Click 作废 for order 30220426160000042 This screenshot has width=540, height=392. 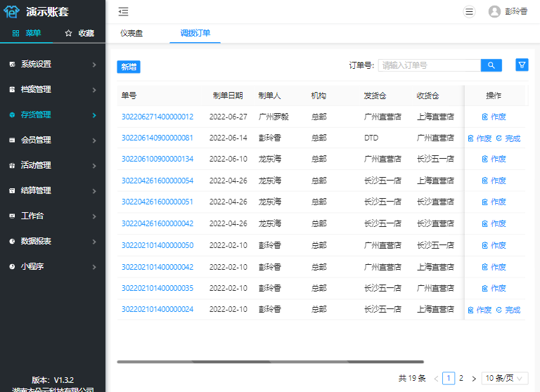pos(494,223)
